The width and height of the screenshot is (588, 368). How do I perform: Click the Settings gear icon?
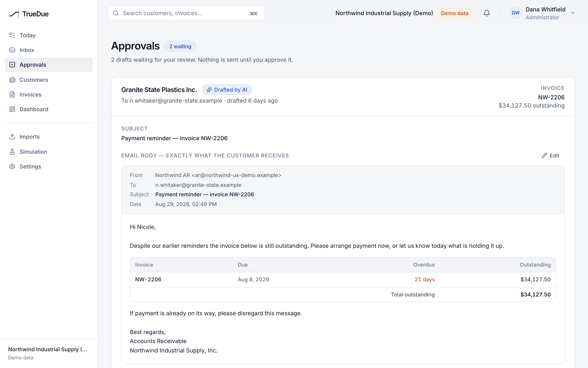12,166
